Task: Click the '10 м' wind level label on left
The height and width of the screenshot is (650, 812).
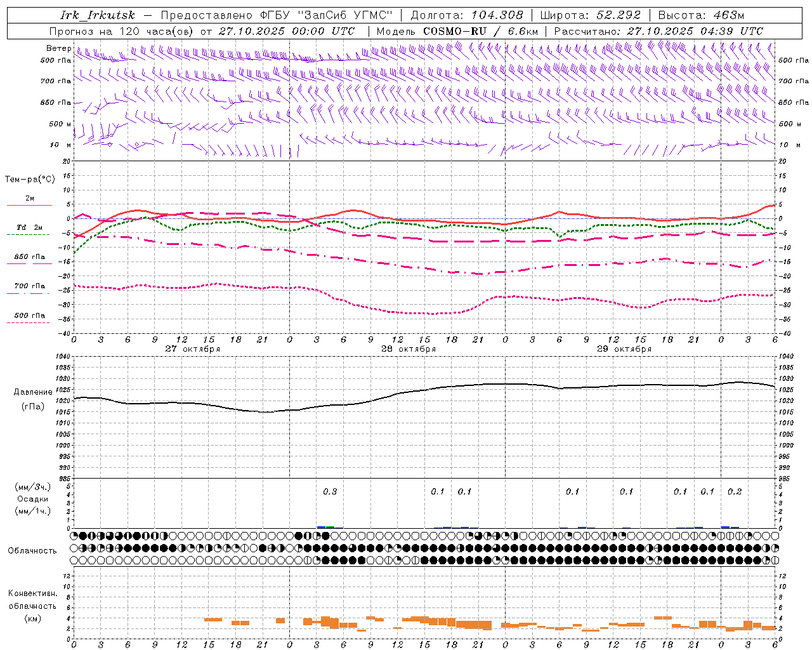Action: (60, 145)
